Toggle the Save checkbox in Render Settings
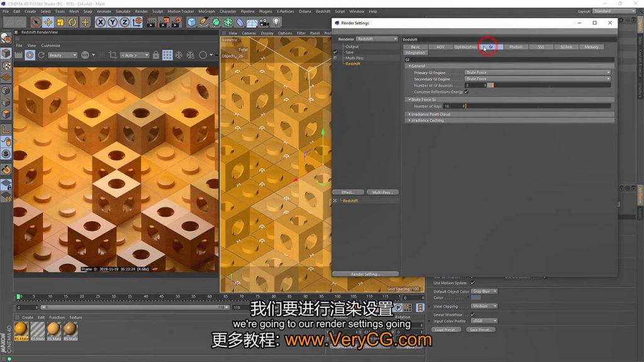This screenshot has width=644, height=362. tap(335, 52)
